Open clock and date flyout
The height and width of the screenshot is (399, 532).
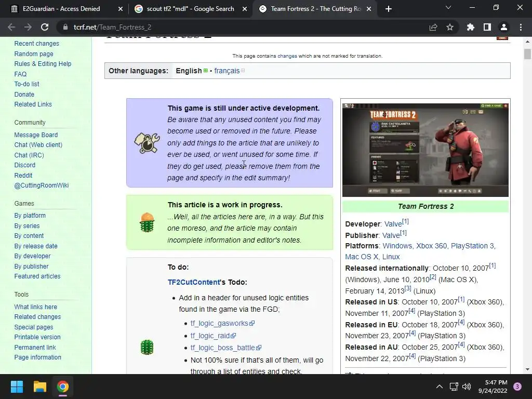tap(493, 387)
